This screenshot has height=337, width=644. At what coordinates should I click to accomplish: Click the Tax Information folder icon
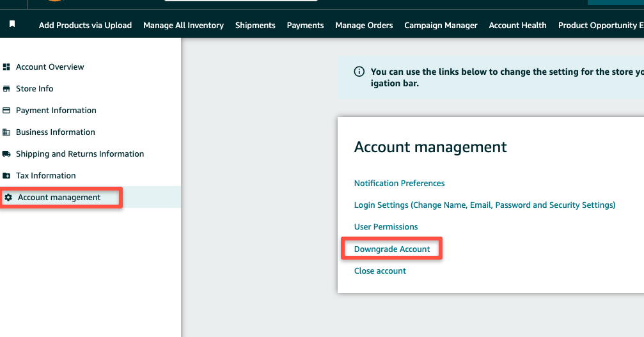click(6, 176)
